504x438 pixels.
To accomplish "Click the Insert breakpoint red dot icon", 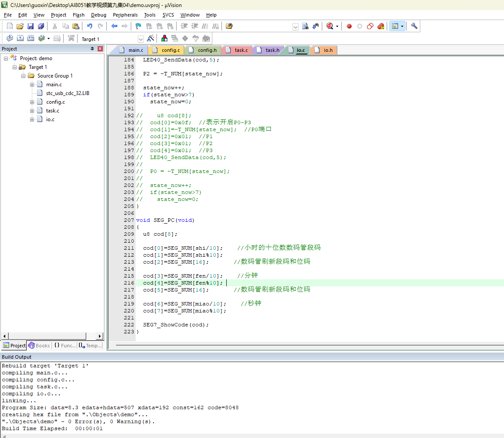I will 349,26.
